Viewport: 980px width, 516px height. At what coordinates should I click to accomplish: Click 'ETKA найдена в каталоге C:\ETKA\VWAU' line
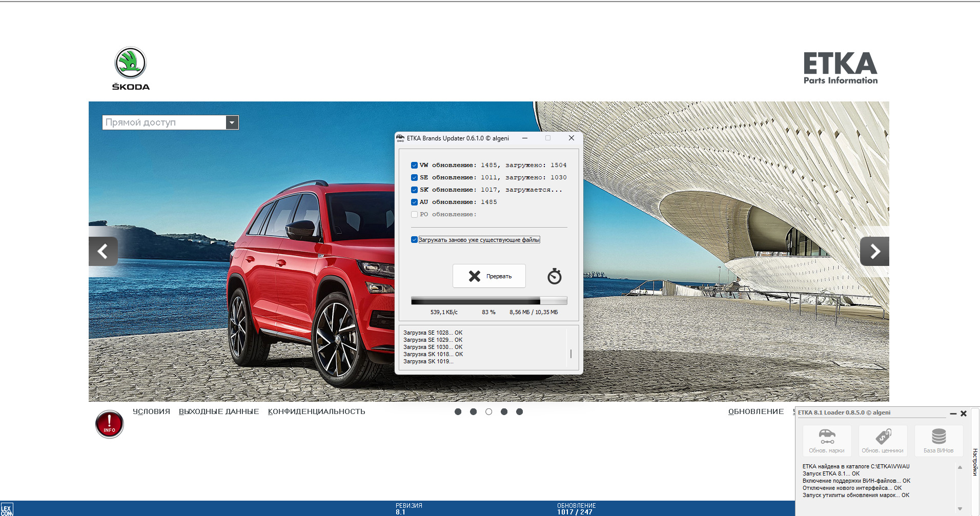(x=856, y=466)
